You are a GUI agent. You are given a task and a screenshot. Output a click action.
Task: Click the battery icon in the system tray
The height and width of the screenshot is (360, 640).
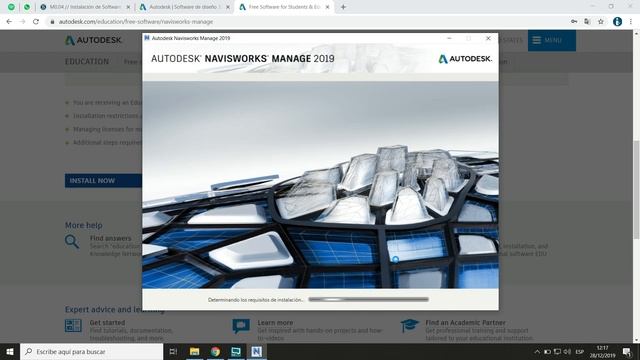tap(547, 351)
